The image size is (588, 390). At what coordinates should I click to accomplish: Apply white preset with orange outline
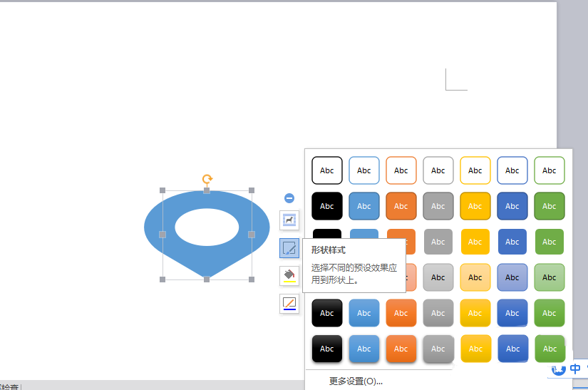click(x=401, y=170)
